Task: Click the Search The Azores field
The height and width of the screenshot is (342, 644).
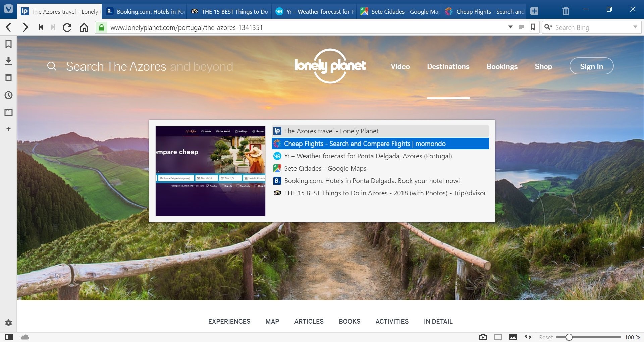Action: 150,66
